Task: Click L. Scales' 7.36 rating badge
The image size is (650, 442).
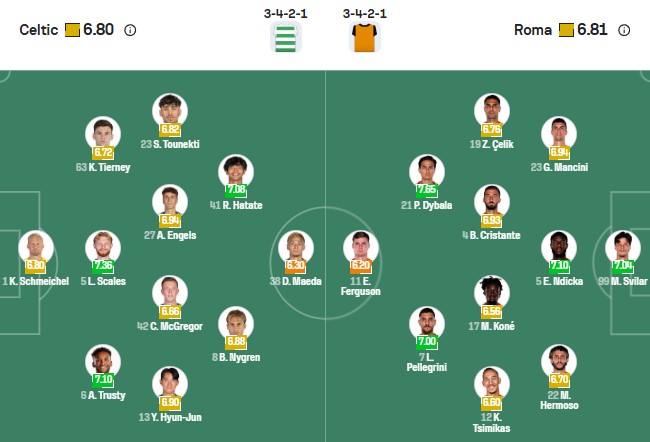Action: 102,266
